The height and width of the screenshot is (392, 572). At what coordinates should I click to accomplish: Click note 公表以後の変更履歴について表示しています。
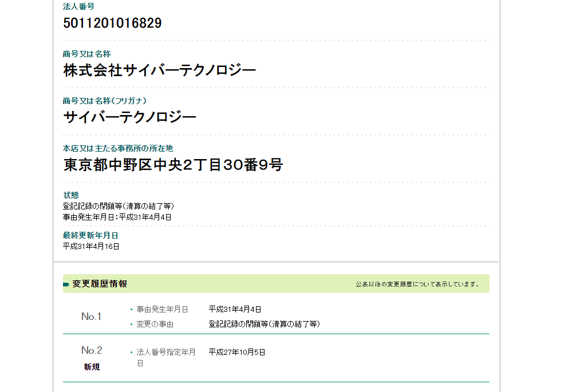(x=419, y=284)
